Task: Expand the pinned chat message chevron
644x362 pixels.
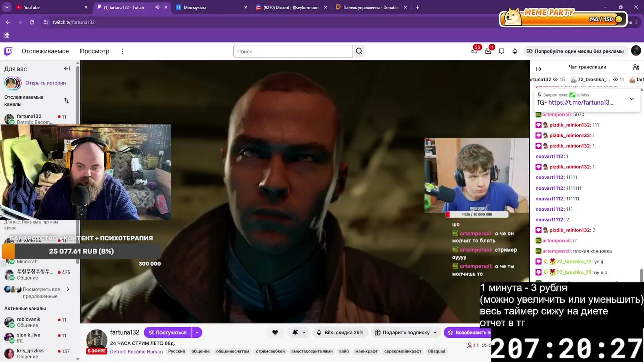Action: 632,99
